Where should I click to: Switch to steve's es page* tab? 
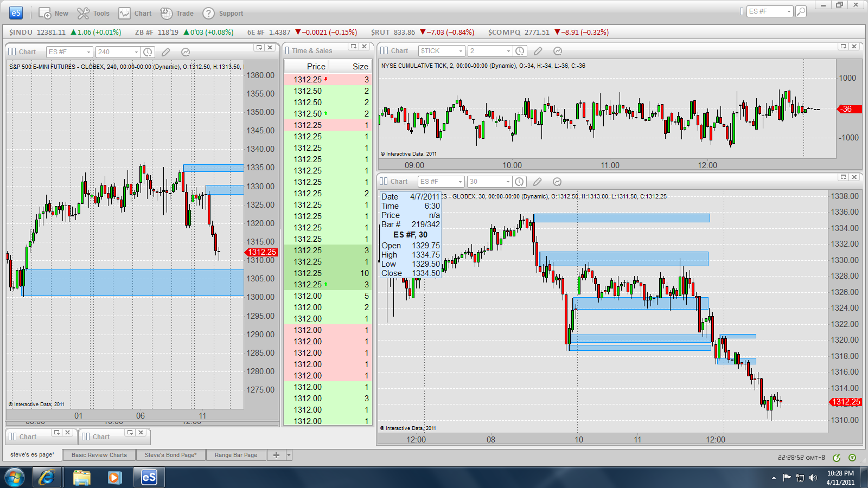(33, 454)
